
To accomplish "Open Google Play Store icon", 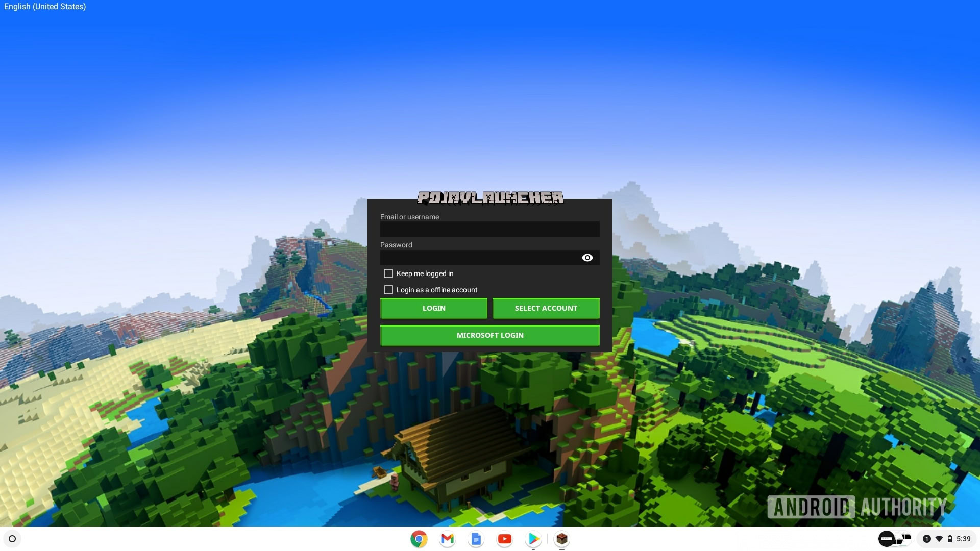I will pyautogui.click(x=533, y=539).
